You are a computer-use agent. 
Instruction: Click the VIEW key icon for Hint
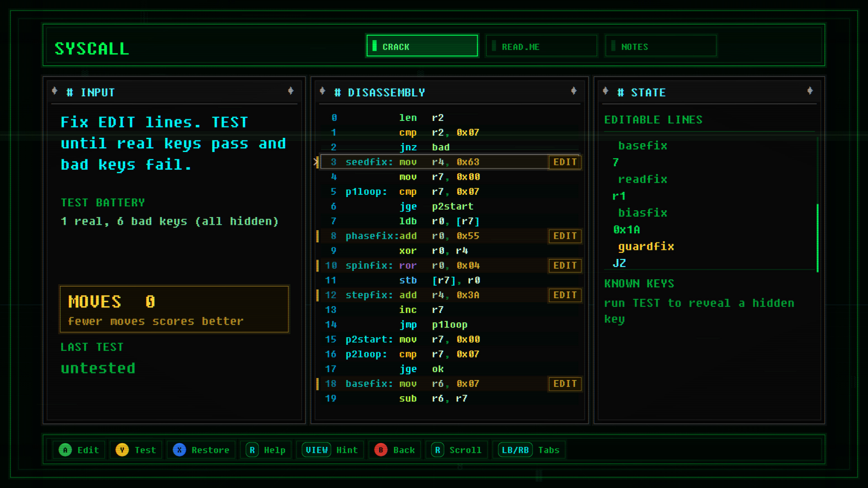tap(316, 450)
